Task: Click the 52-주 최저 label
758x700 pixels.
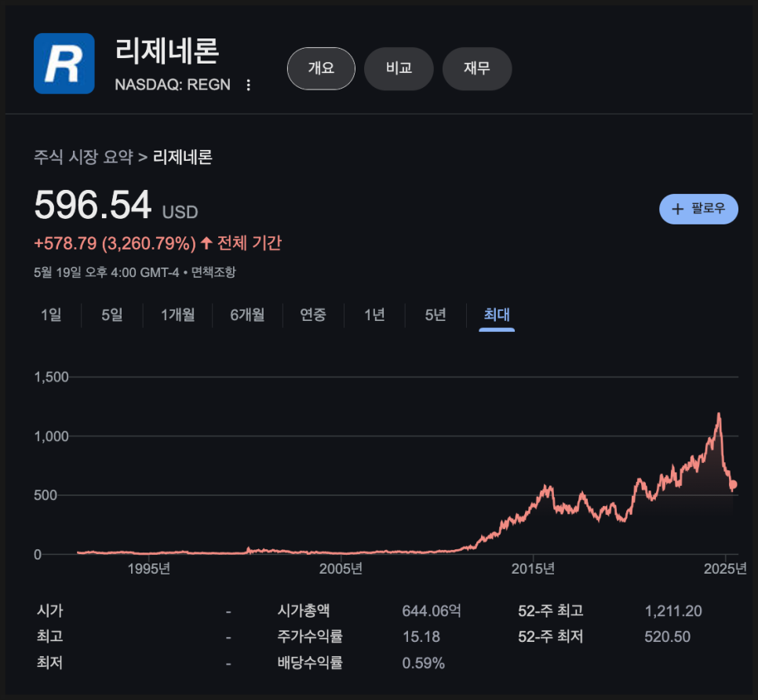Action: tap(551, 636)
